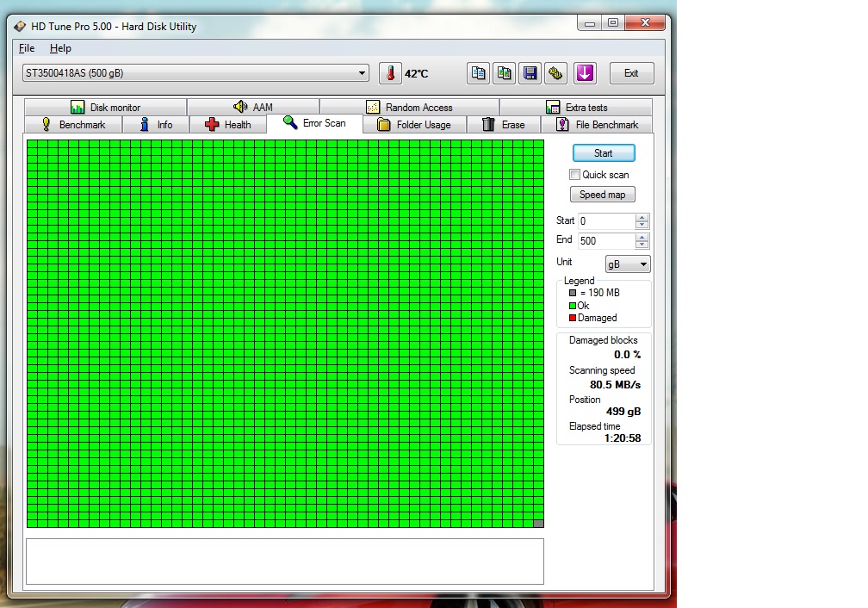
Task: Click the 42°C temperature reading
Action: coord(416,74)
